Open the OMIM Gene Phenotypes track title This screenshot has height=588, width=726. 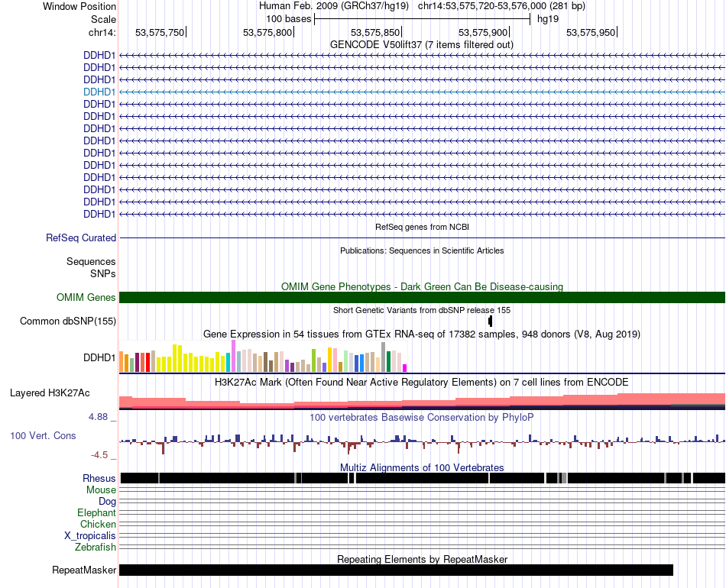click(422, 286)
